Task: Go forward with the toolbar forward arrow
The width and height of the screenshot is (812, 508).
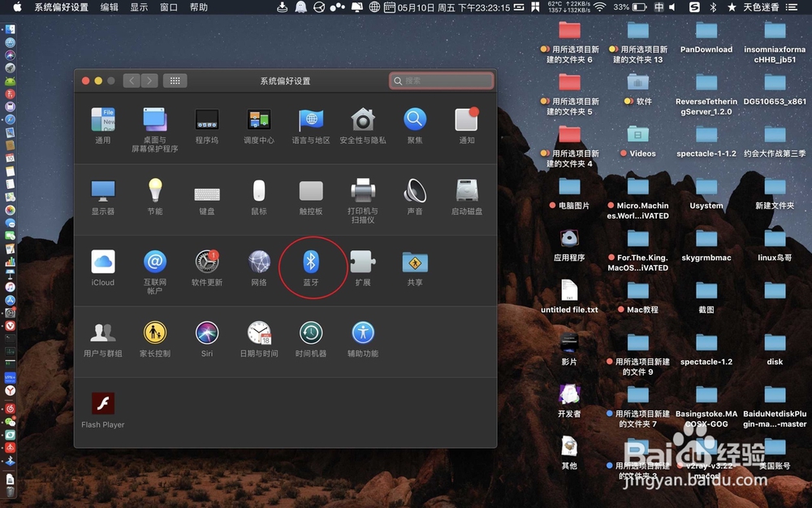Action: pos(149,80)
